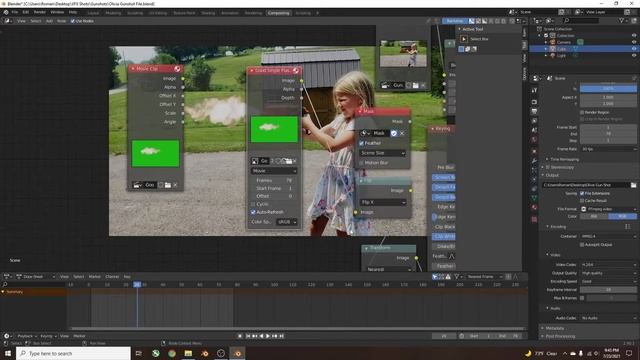Unlink the mask with the X icon

[x=402, y=133]
